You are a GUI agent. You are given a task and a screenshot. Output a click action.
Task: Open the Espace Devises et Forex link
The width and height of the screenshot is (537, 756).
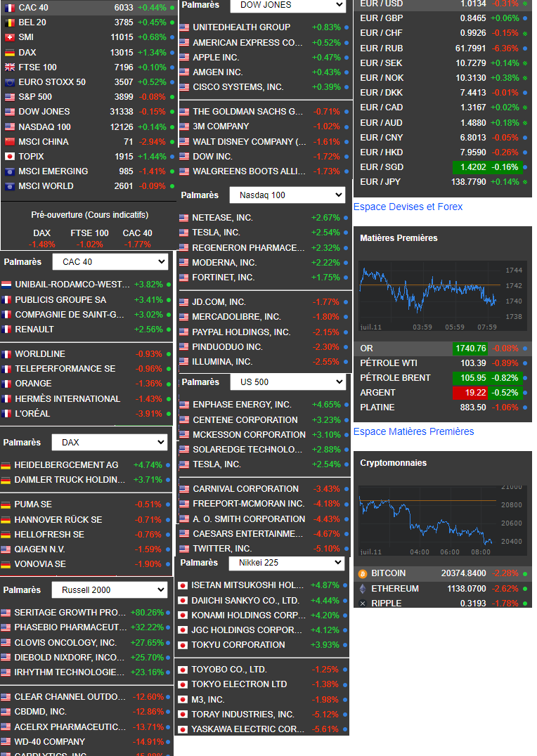[408, 207]
